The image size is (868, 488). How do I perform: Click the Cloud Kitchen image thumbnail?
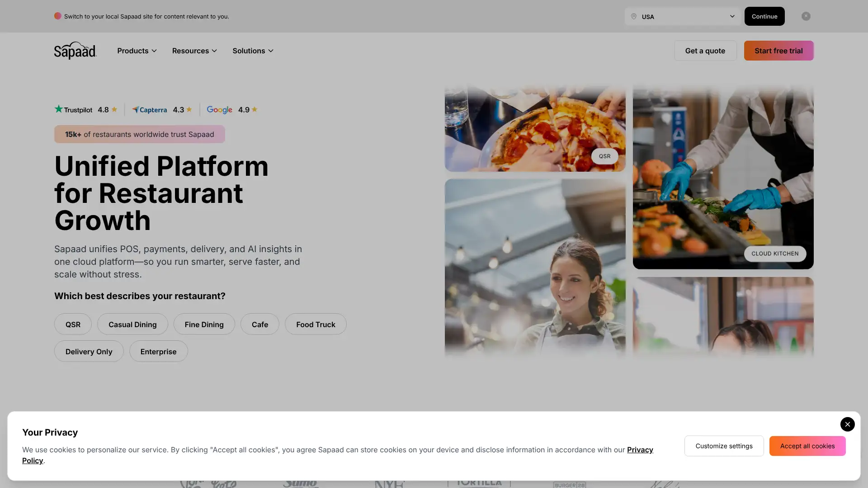(723, 177)
